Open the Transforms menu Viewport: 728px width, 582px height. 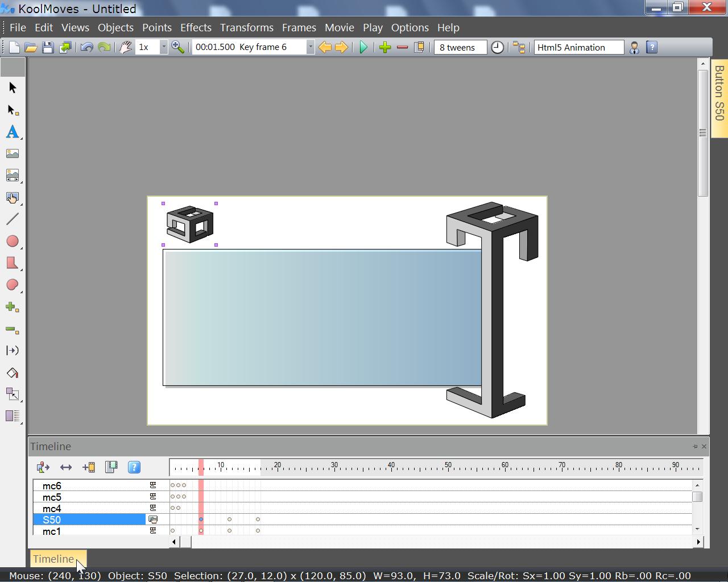point(246,27)
